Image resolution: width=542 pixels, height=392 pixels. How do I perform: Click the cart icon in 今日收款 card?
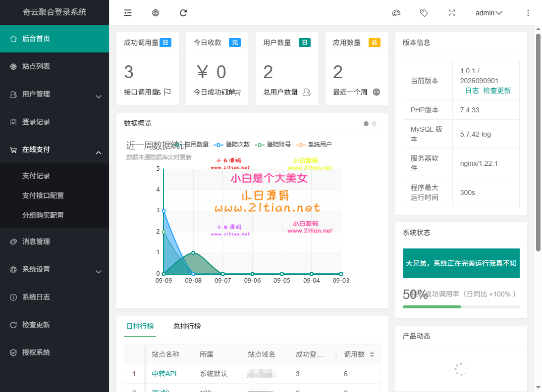237,92
